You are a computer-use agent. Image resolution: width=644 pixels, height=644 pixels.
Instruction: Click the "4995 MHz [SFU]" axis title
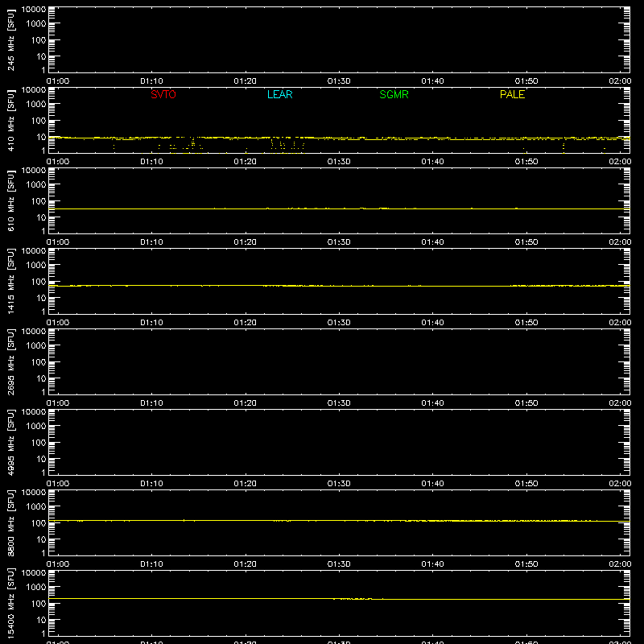11,443
